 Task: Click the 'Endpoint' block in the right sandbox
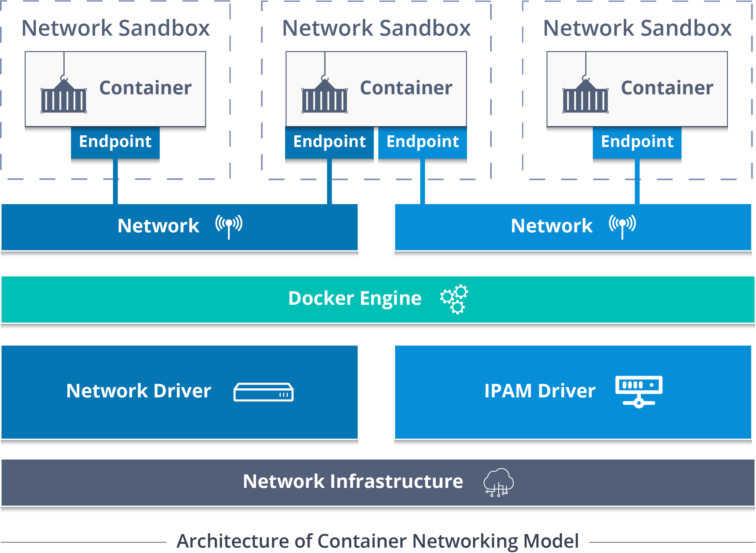(637, 142)
